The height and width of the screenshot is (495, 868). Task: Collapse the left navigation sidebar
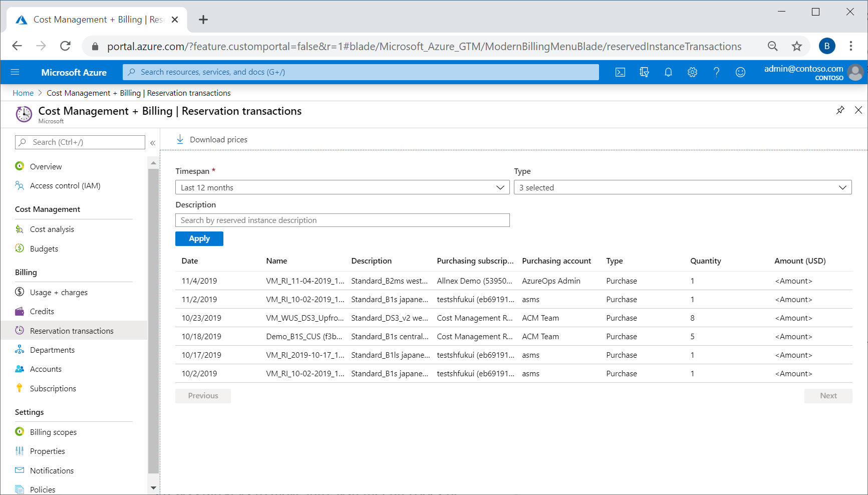(153, 143)
